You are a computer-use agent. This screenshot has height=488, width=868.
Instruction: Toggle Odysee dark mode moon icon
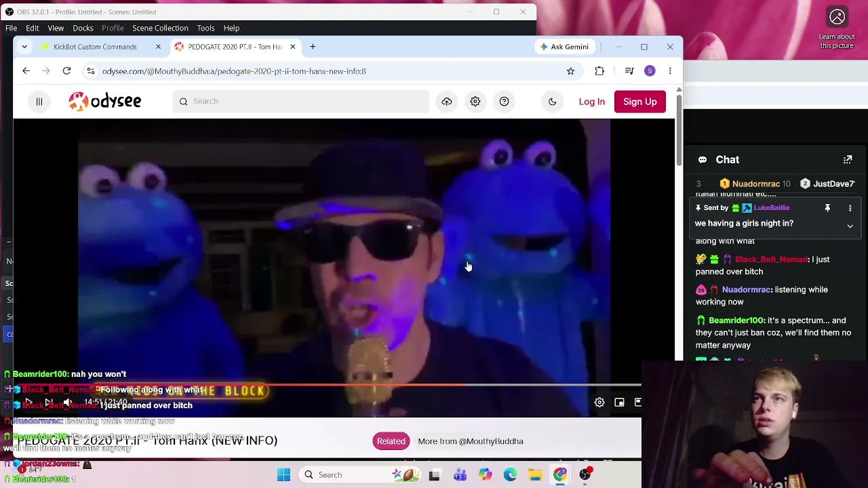pyautogui.click(x=553, y=102)
